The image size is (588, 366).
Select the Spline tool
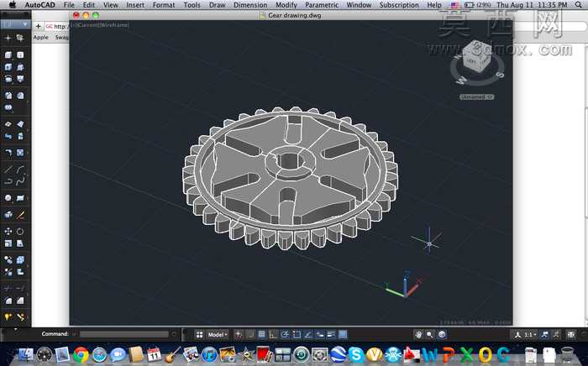(x=20, y=181)
